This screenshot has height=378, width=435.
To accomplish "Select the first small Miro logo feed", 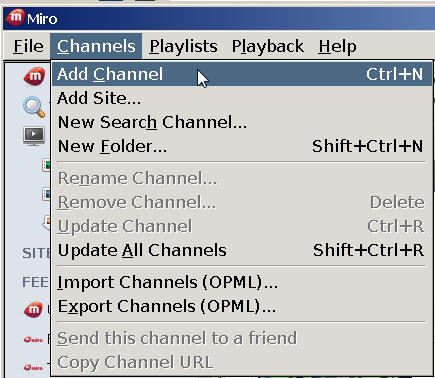I will [33, 340].
